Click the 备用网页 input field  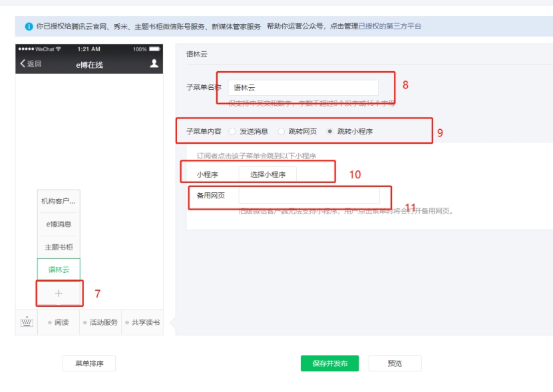coord(309,196)
